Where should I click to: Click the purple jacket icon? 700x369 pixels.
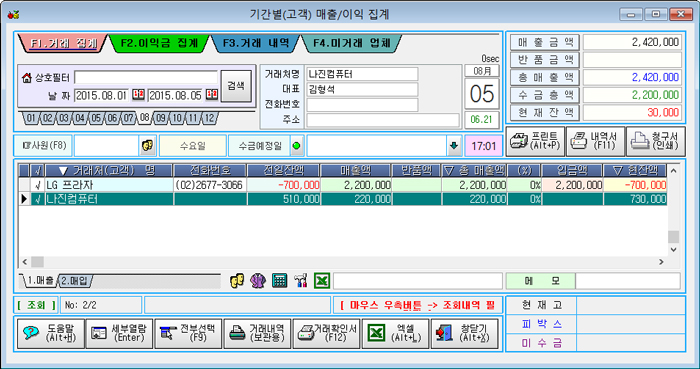(x=258, y=281)
